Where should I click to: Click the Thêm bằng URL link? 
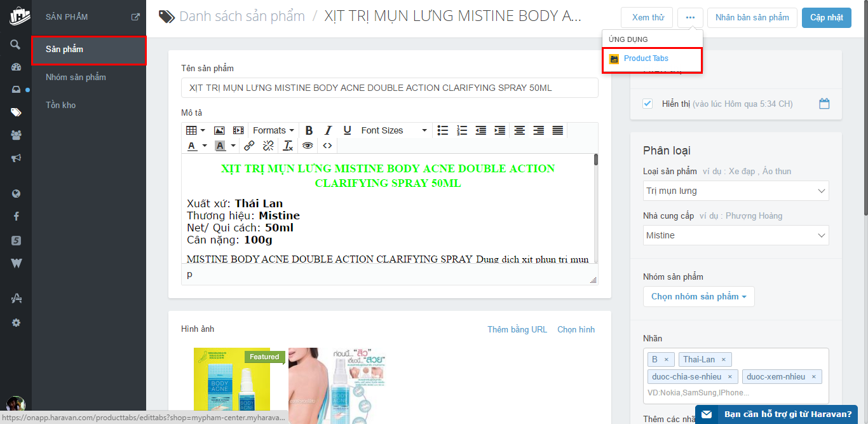517,329
